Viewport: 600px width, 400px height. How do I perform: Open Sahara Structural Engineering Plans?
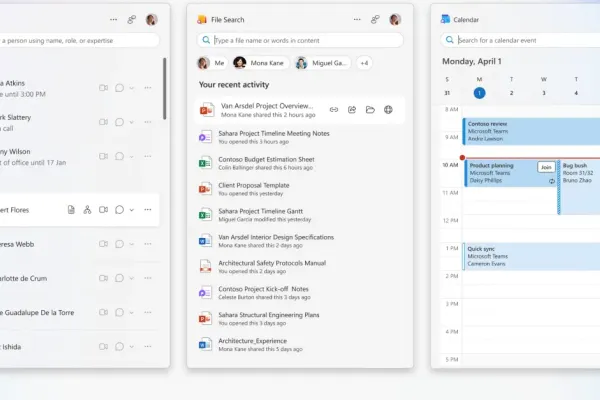[x=300, y=318]
